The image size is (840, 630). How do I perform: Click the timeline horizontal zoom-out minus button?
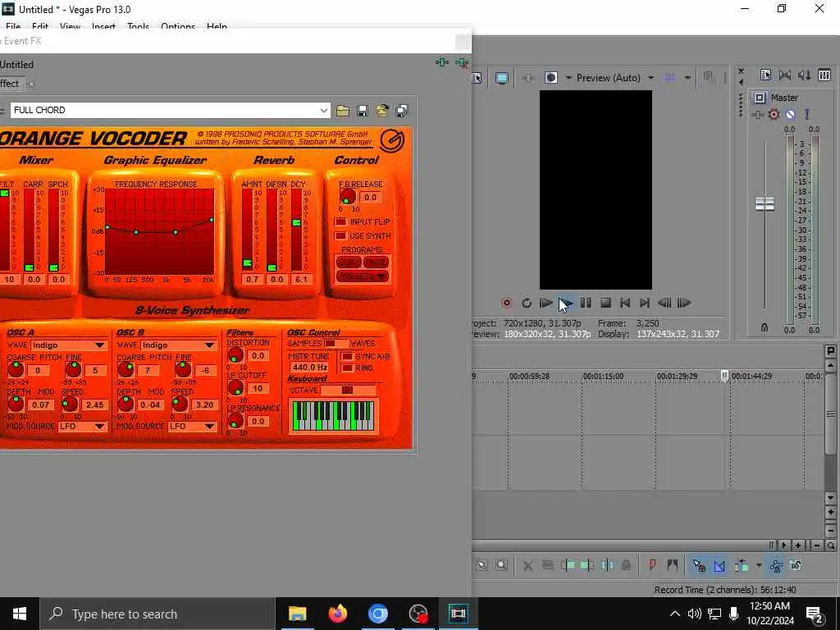click(817, 546)
